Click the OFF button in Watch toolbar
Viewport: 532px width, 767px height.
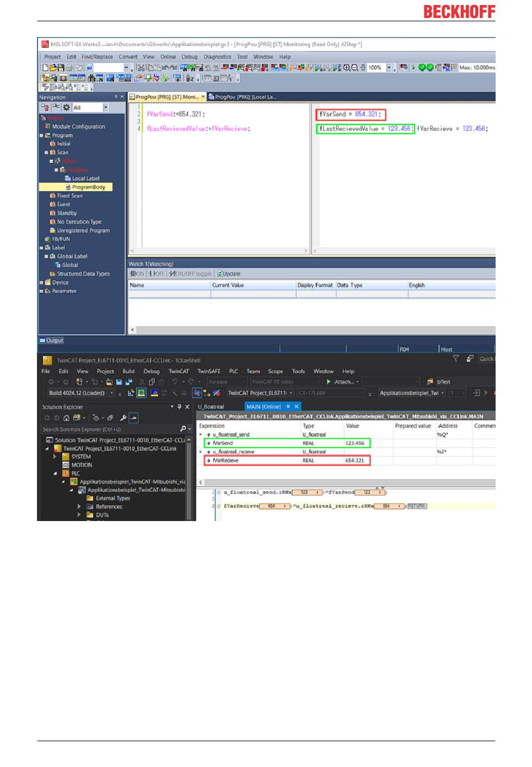[157, 273]
